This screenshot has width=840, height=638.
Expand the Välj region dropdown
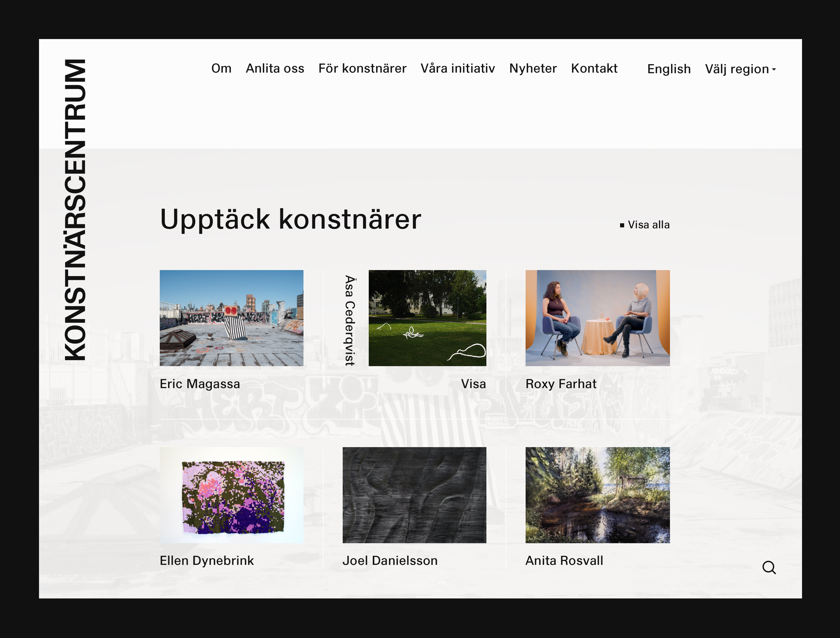740,69
